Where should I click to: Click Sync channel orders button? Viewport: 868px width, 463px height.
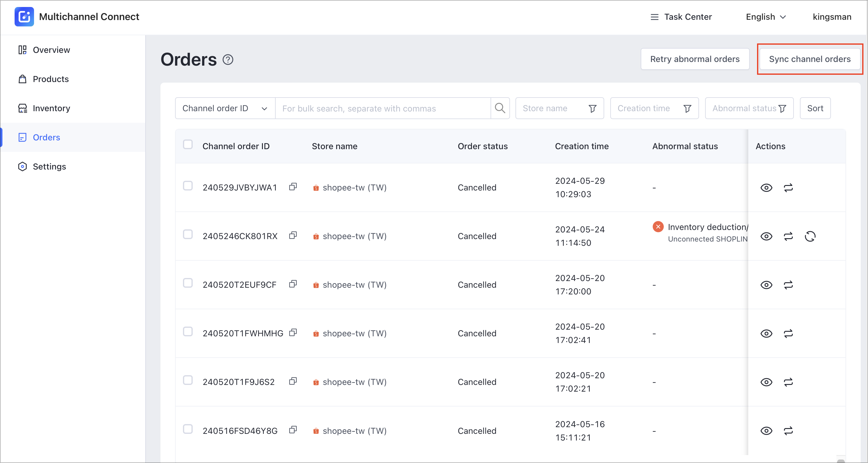tap(810, 59)
